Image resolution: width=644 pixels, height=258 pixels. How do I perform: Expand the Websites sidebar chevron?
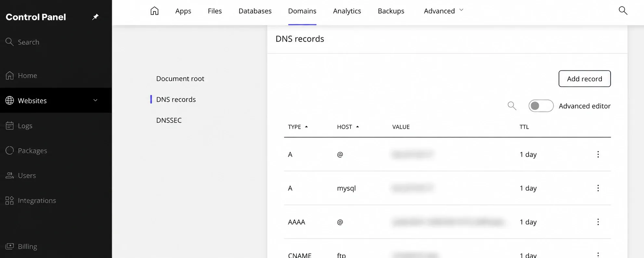point(95,100)
